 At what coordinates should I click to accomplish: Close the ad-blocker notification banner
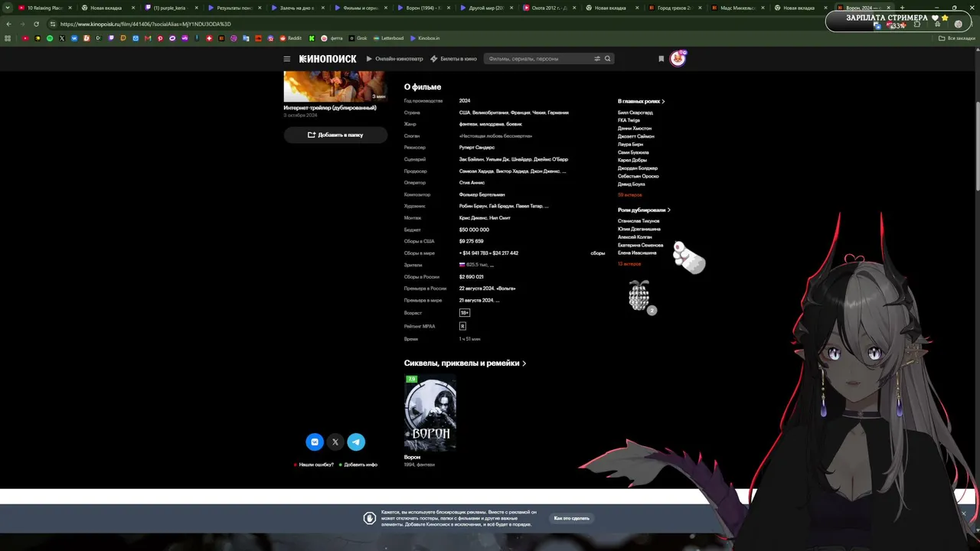pos(964,514)
